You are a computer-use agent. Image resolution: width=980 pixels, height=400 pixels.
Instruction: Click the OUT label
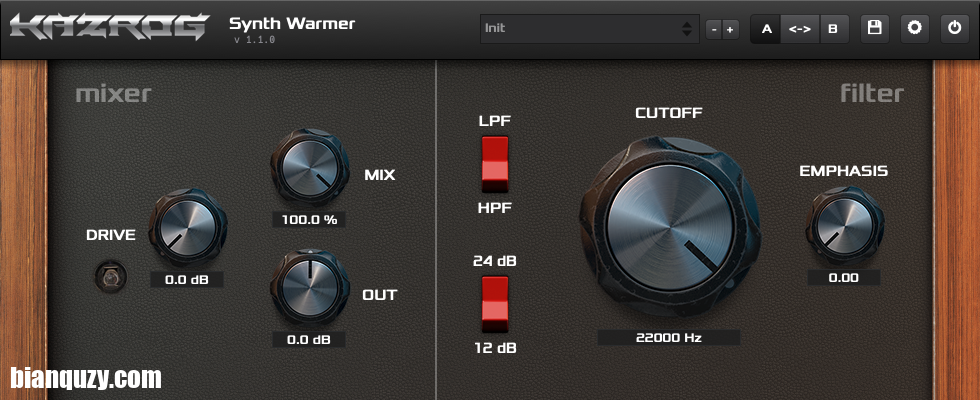tap(379, 295)
